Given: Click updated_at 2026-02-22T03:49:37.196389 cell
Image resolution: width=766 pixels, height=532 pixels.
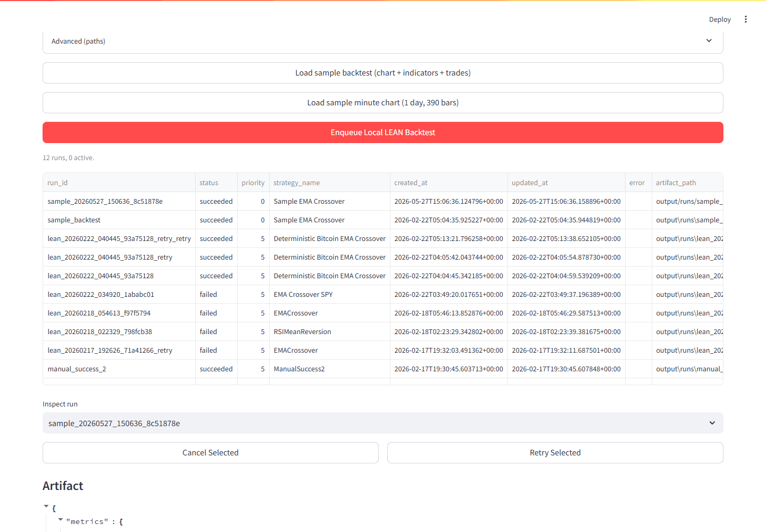Looking at the screenshot, I should coord(567,294).
